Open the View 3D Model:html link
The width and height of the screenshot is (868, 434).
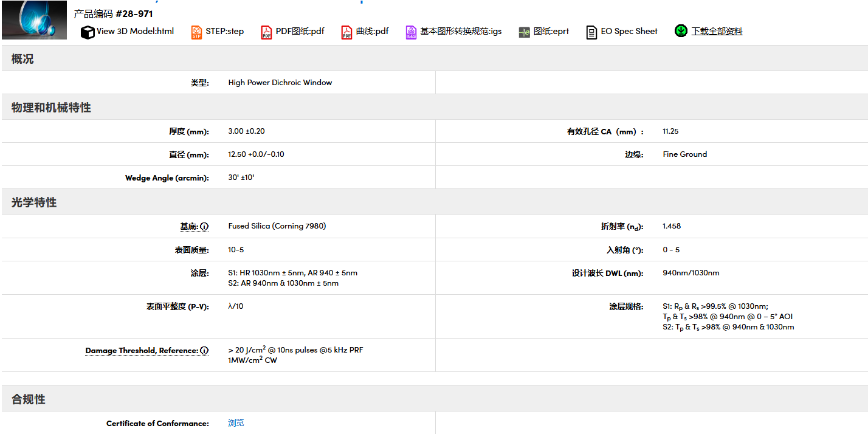tap(135, 31)
